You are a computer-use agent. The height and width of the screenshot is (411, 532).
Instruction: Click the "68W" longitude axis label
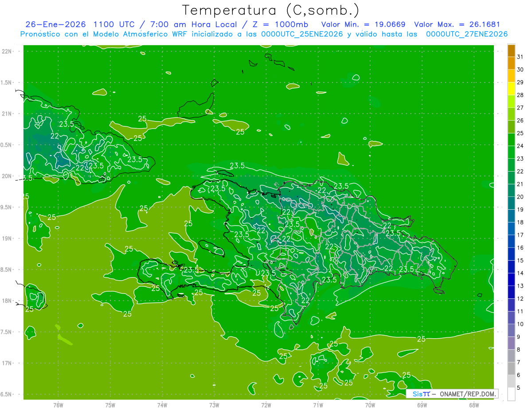[x=473, y=405]
